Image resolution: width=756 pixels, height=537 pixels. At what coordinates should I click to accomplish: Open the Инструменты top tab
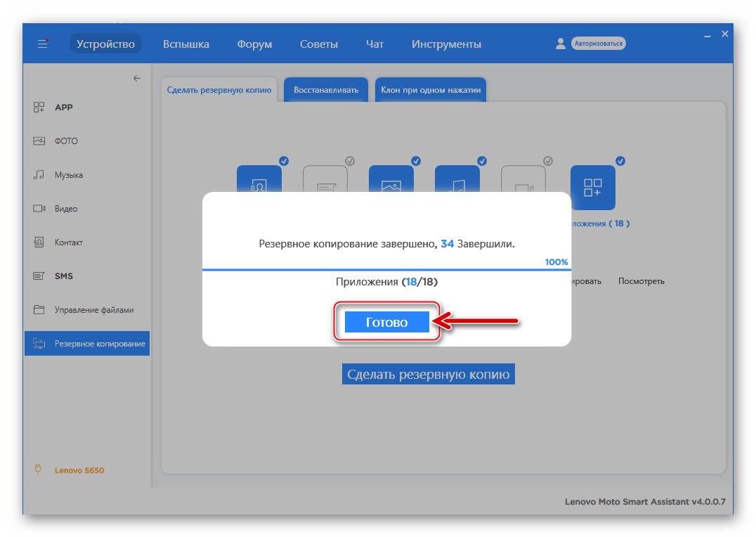446,44
